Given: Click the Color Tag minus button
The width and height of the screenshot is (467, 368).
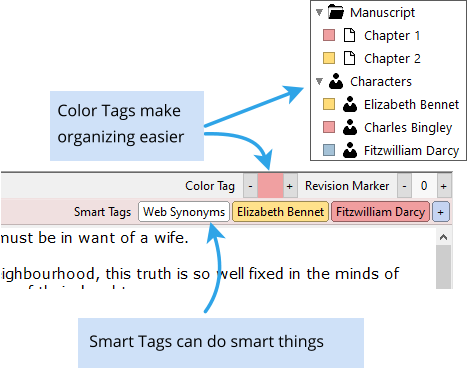Looking at the screenshot, I should [x=250, y=186].
